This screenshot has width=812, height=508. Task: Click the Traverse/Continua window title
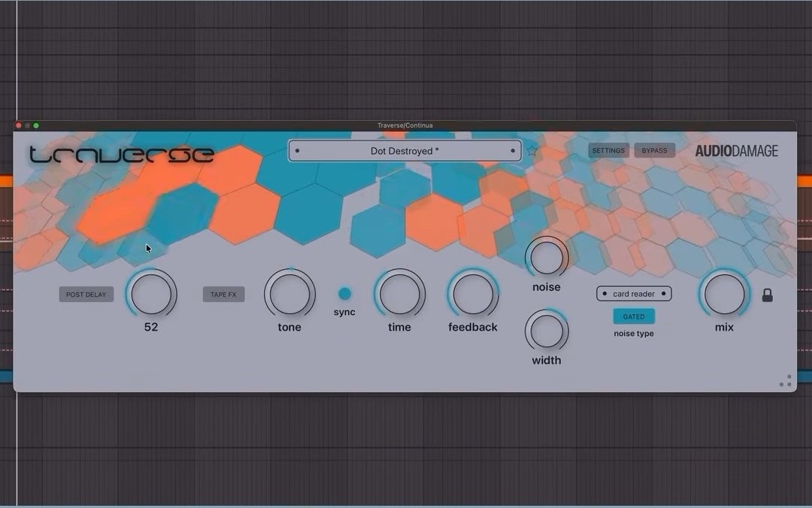(x=405, y=125)
